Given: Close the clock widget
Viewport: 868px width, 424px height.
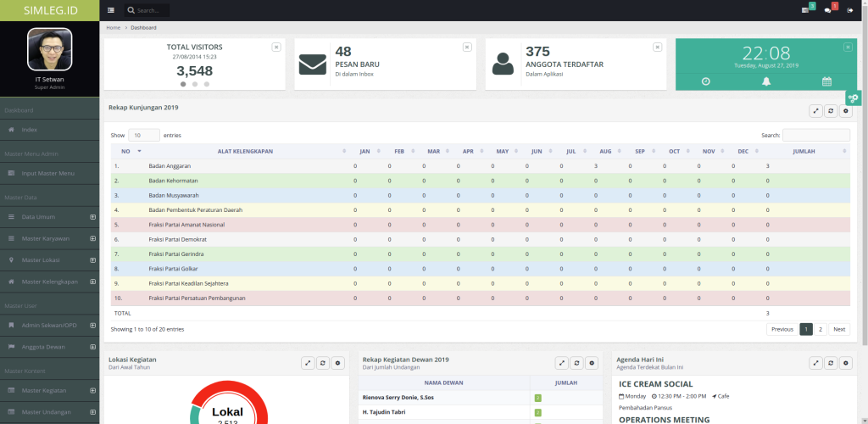Looking at the screenshot, I should point(848,47).
